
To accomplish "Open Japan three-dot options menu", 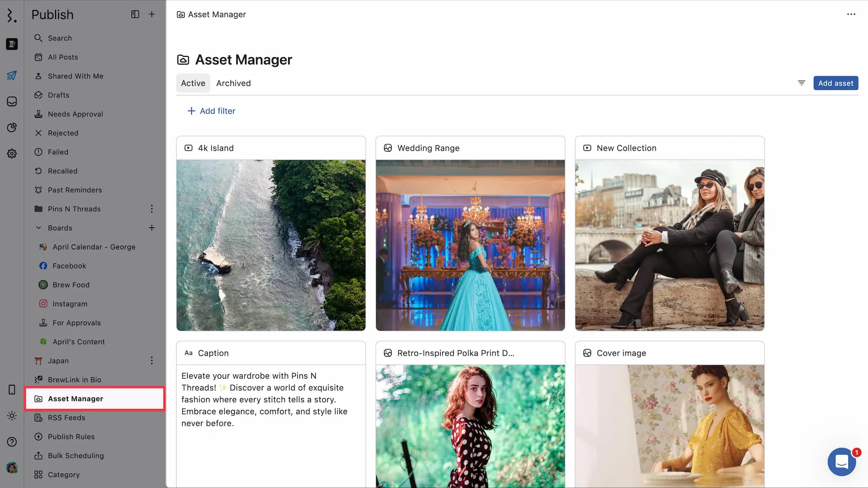I will 152,360.
